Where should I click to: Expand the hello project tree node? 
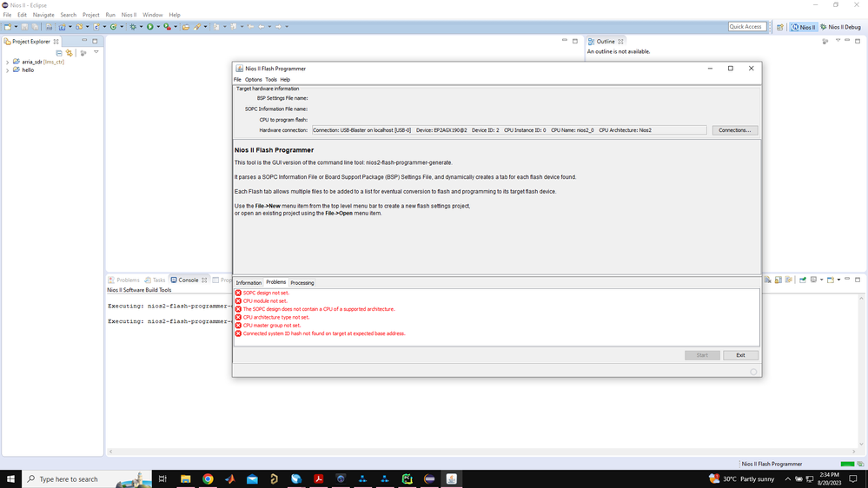pyautogui.click(x=8, y=71)
